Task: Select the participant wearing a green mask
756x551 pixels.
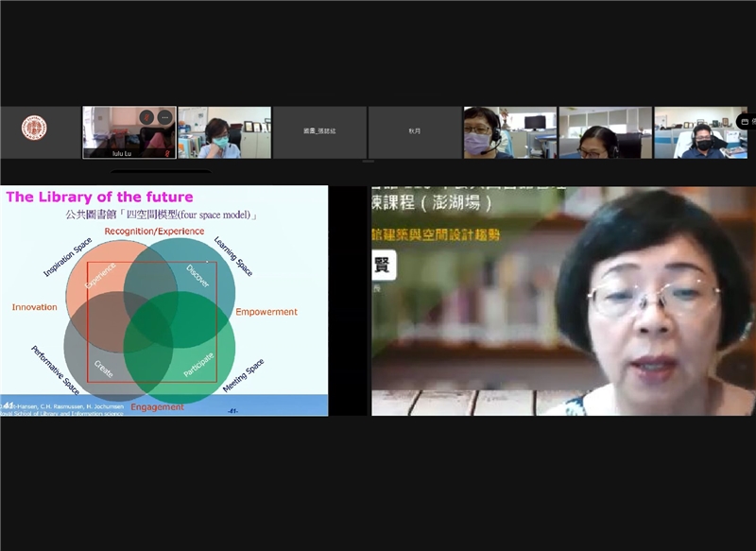Action: [x=224, y=132]
